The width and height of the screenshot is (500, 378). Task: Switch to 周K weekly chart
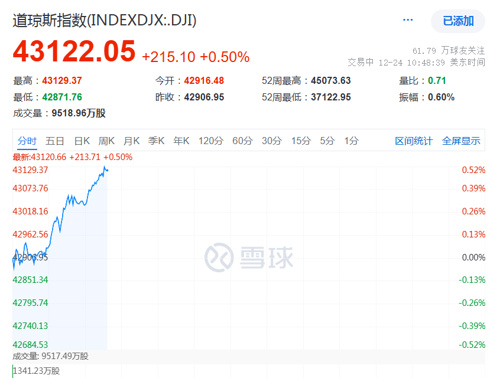(x=107, y=141)
